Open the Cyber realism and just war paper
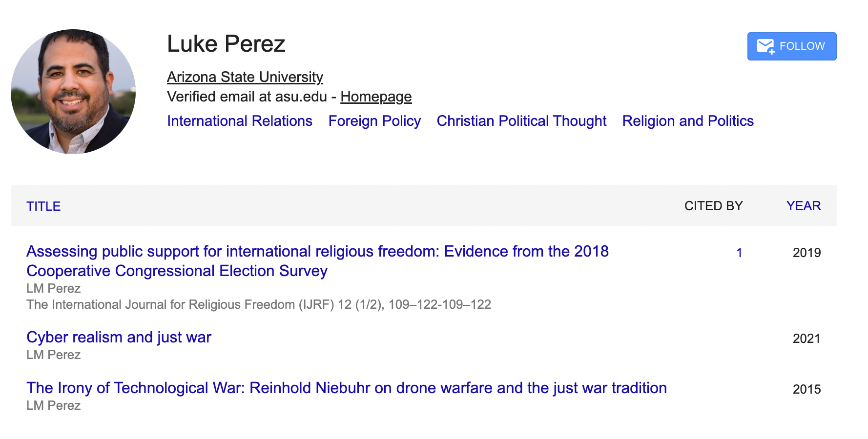This screenshot has height=439, width=868. coord(119,337)
